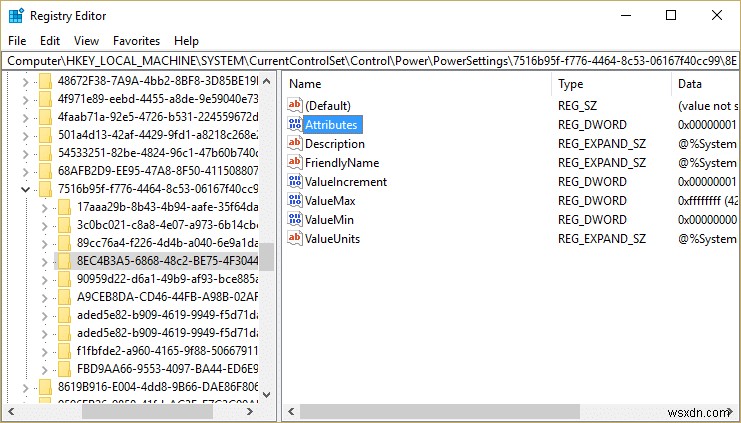Screen dimensions: 741x423
Task: Click the string icon beside FriendlyName value
Action: (x=295, y=163)
